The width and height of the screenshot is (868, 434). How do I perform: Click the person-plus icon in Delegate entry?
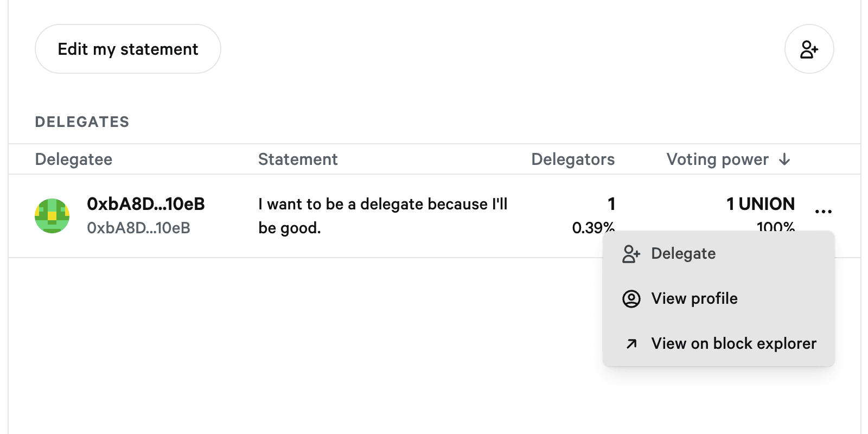tap(631, 254)
